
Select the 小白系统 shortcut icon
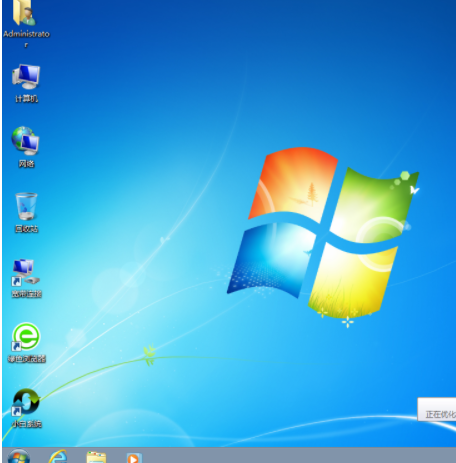26,402
